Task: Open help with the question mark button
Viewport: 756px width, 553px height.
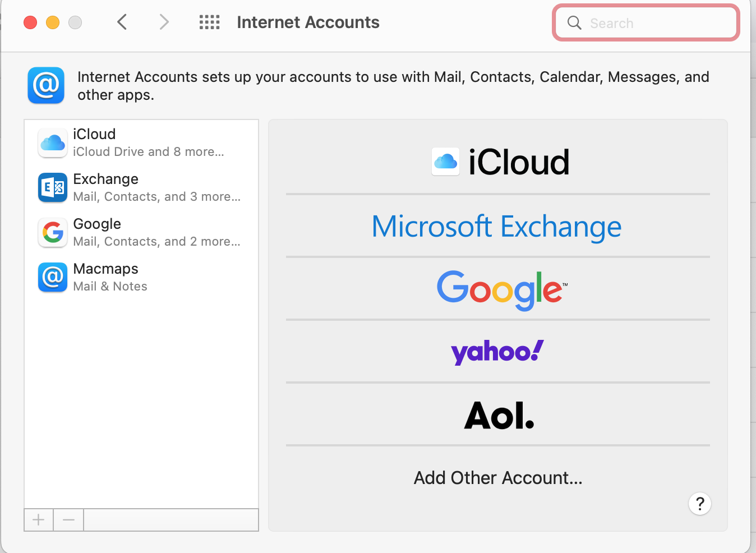Action: coord(699,504)
